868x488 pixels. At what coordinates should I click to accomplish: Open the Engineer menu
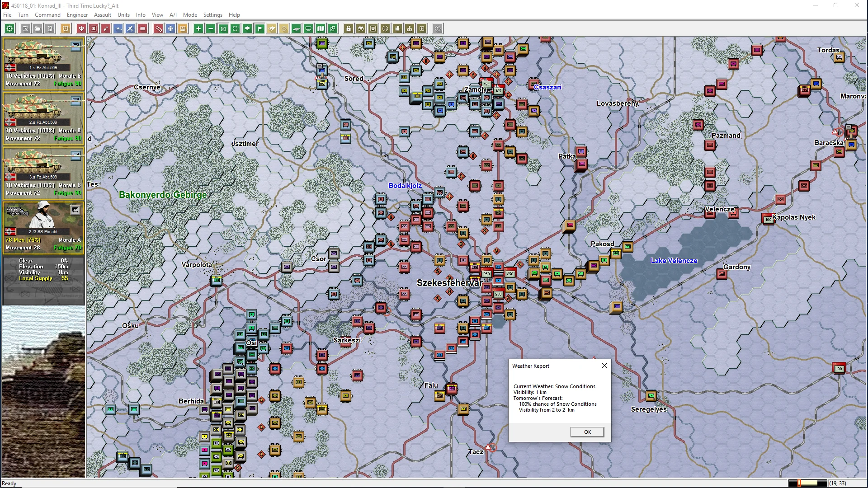pyautogui.click(x=77, y=15)
